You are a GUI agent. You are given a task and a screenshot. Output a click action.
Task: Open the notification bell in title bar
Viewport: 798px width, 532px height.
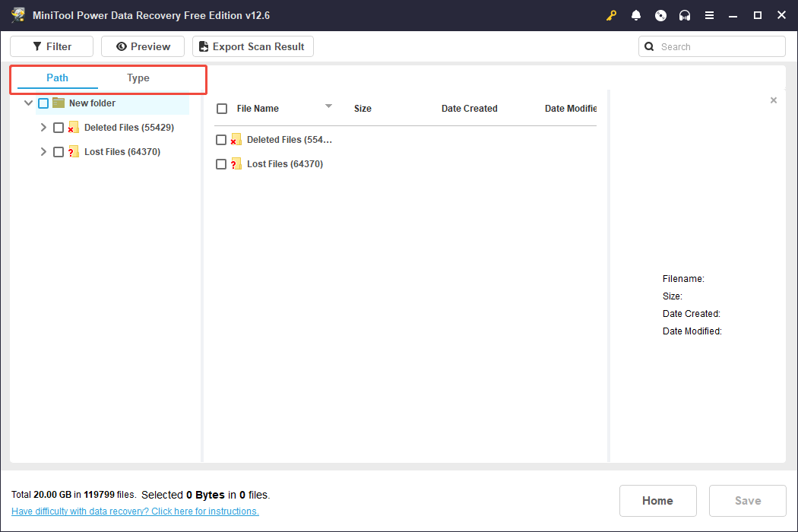click(x=636, y=14)
